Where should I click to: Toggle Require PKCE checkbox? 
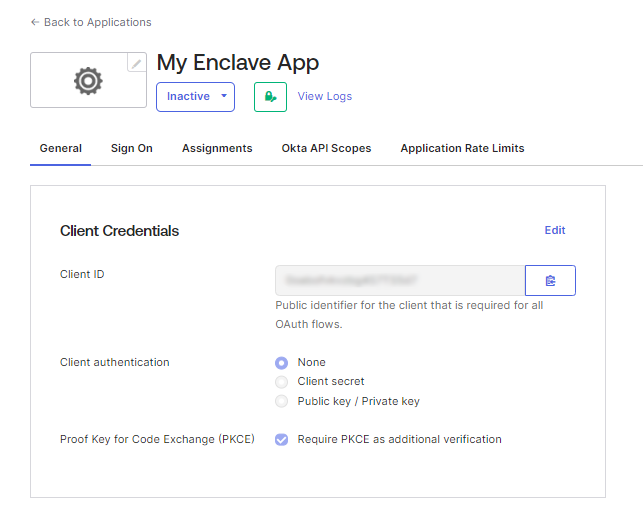[x=281, y=440]
